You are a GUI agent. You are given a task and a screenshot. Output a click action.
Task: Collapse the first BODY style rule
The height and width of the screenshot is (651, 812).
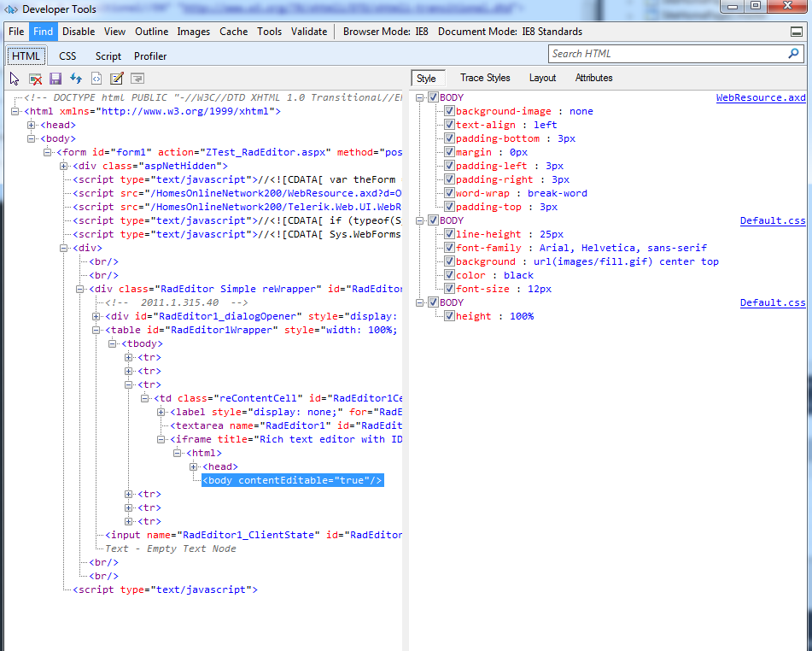(420, 97)
